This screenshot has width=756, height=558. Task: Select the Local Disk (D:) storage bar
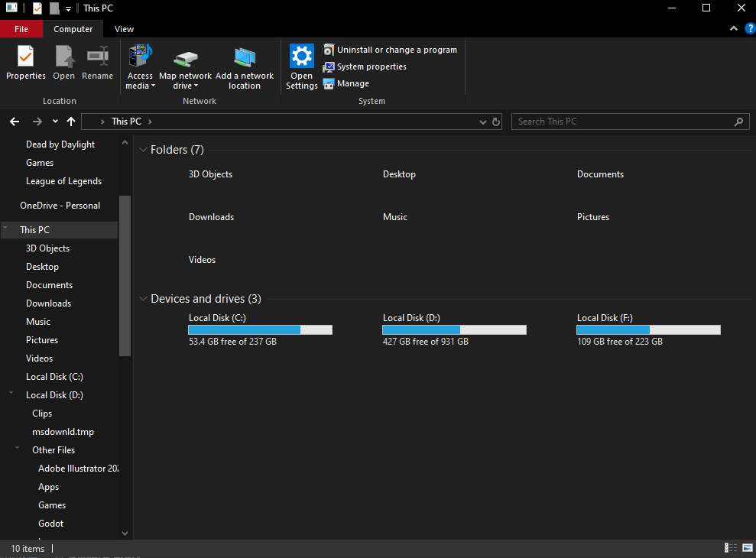point(454,330)
